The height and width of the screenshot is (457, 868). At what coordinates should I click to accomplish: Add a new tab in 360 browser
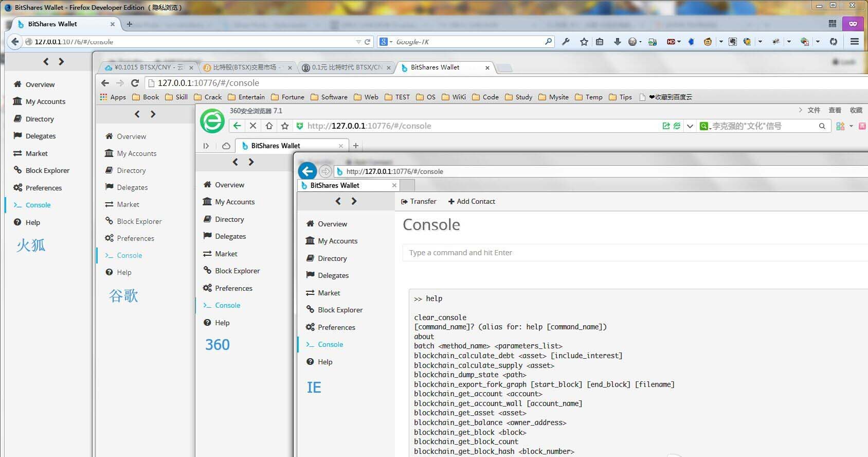coord(355,146)
